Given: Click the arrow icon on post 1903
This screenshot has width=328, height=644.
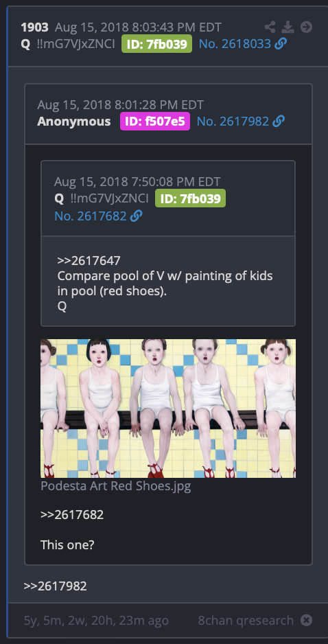Looking at the screenshot, I should (306, 27).
